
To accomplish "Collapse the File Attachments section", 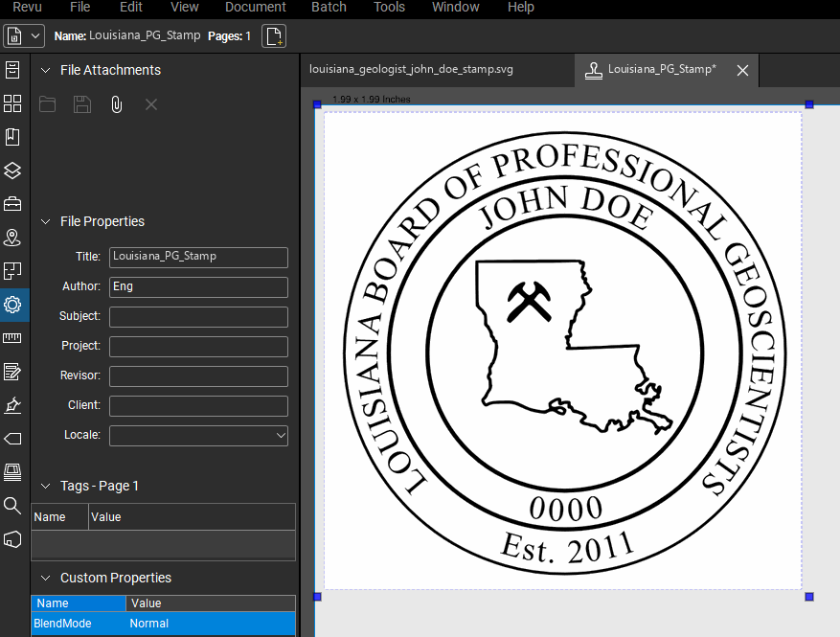I will 46,70.
